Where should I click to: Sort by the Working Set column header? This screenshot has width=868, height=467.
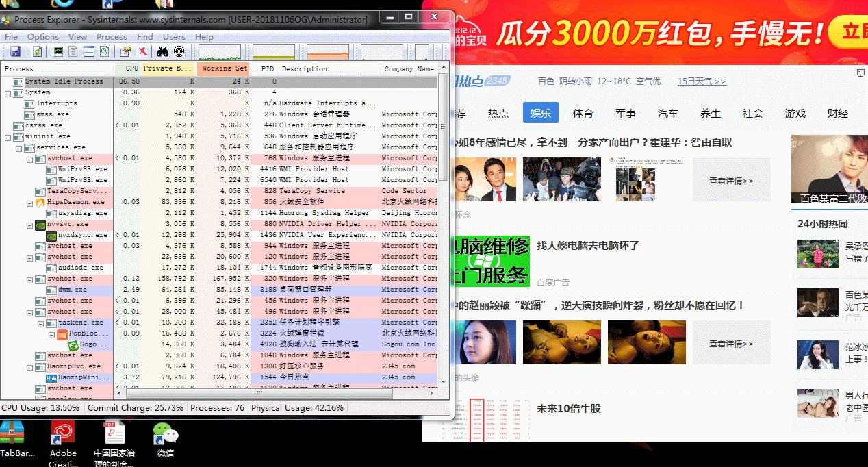tap(225, 68)
